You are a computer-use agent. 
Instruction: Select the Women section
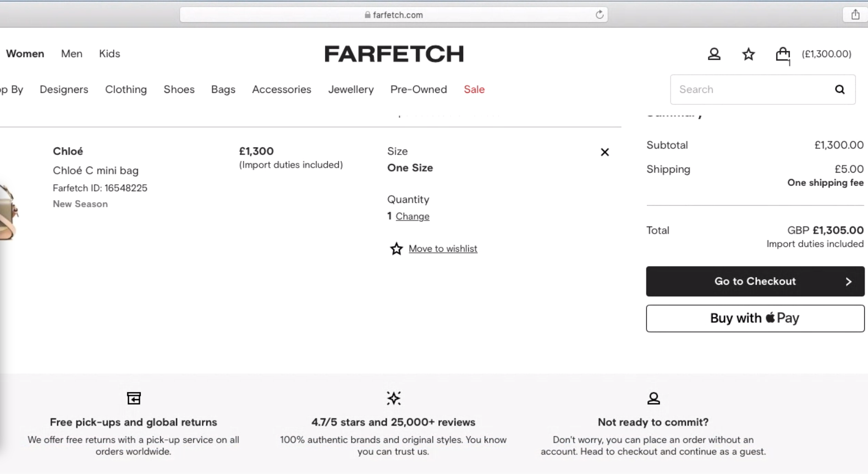(x=25, y=54)
